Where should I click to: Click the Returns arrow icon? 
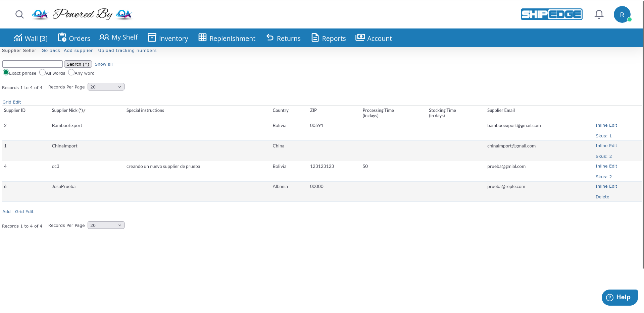coord(270,38)
